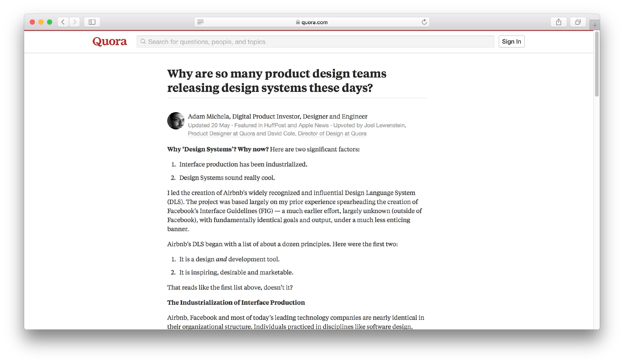Image resolution: width=624 pixels, height=364 pixels.
Task: Open 'Product Designer at Quora' link
Action: click(x=221, y=133)
